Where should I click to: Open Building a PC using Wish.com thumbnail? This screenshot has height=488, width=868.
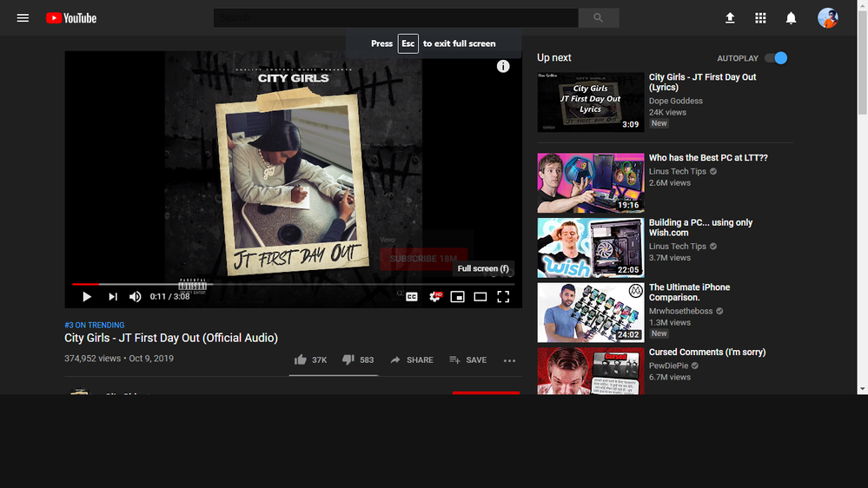coord(591,247)
